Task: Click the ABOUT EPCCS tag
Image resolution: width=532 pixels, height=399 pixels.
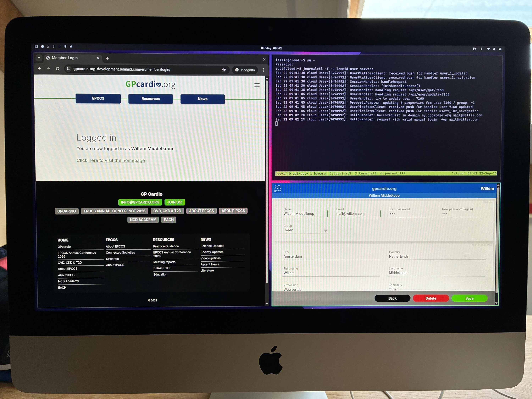Action: coord(201,211)
